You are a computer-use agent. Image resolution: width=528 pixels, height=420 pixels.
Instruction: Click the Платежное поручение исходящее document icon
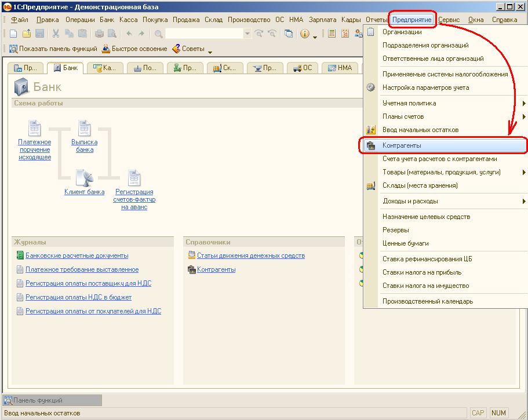35,128
